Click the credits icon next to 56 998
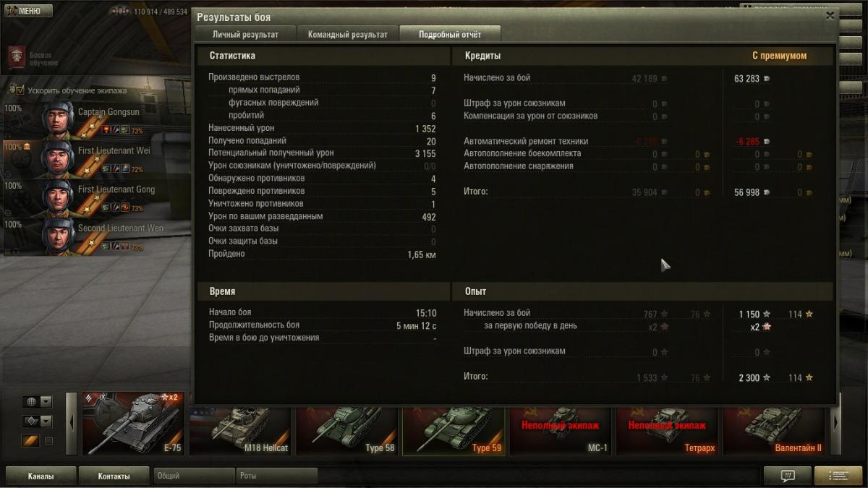868x488 pixels. point(765,192)
